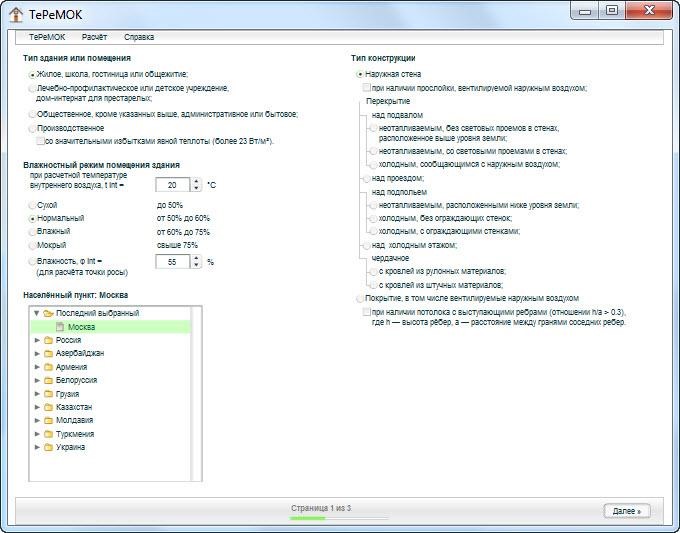Click the open folder icon for Последний выбранный

coord(48,313)
